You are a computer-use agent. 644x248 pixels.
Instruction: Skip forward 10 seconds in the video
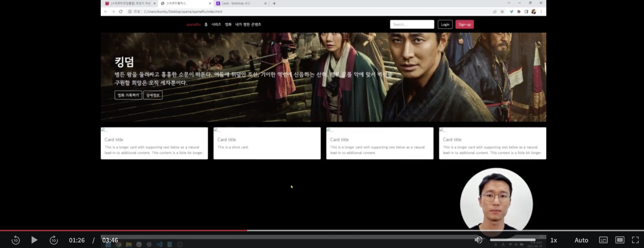click(x=54, y=240)
